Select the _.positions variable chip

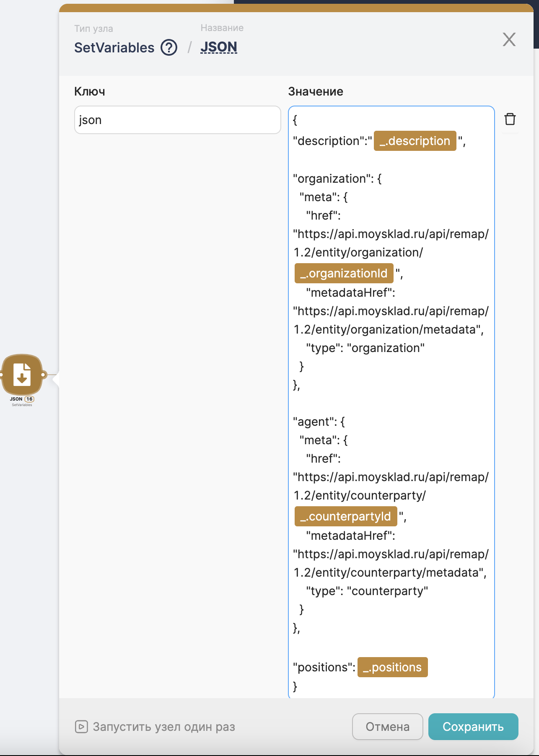(392, 667)
